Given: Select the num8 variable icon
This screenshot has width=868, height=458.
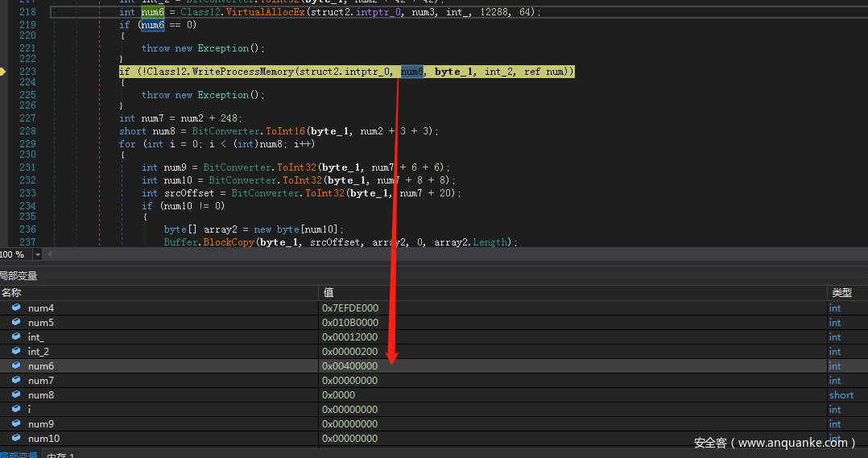Looking at the screenshot, I should (16, 394).
